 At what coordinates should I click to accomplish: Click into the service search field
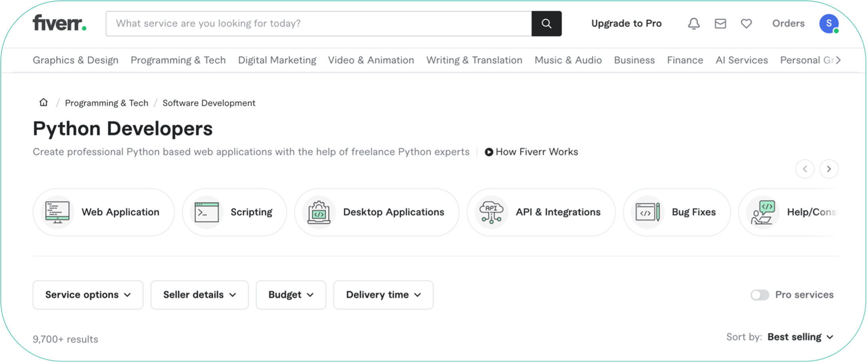click(x=319, y=24)
